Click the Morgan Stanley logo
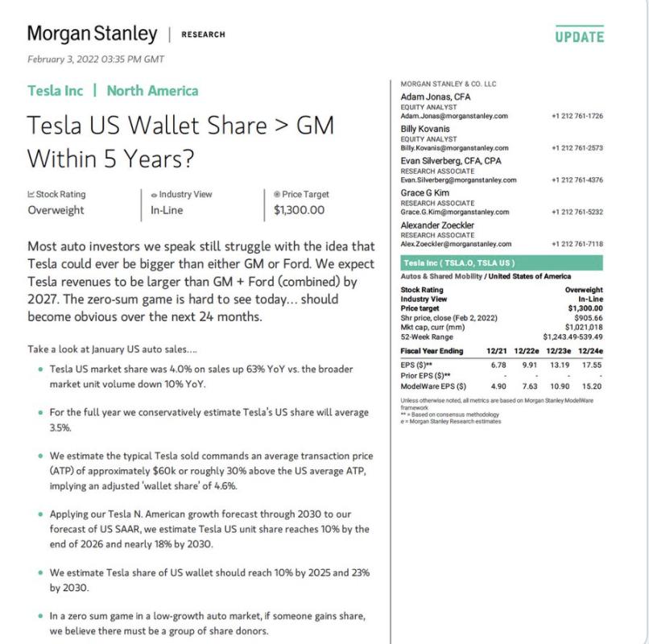This screenshot has height=644, width=649. 93,34
